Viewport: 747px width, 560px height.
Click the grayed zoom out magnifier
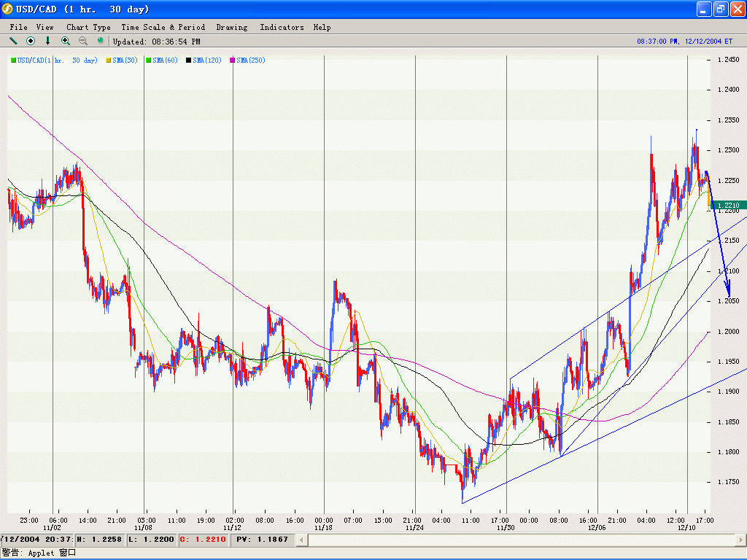point(83,41)
